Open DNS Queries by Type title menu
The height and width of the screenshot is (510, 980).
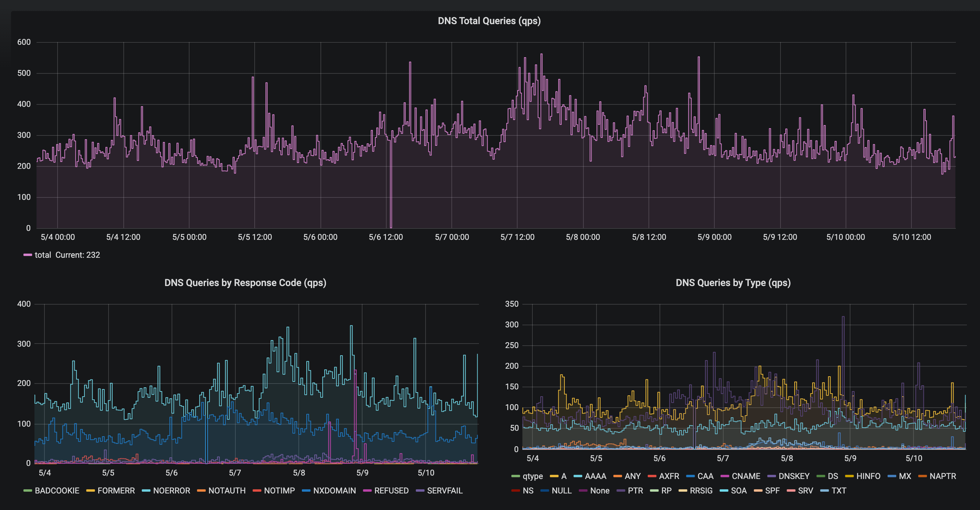click(x=733, y=283)
